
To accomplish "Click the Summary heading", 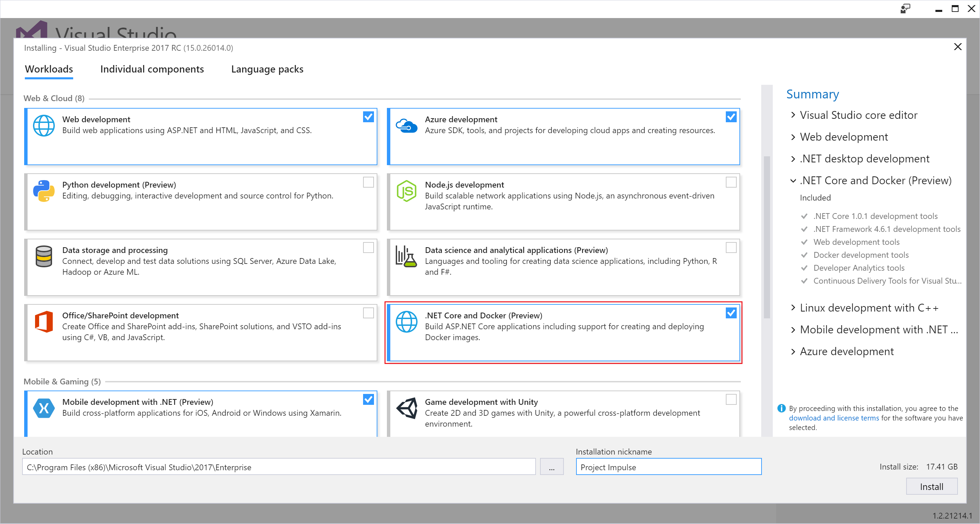I will tap(812, 94).
